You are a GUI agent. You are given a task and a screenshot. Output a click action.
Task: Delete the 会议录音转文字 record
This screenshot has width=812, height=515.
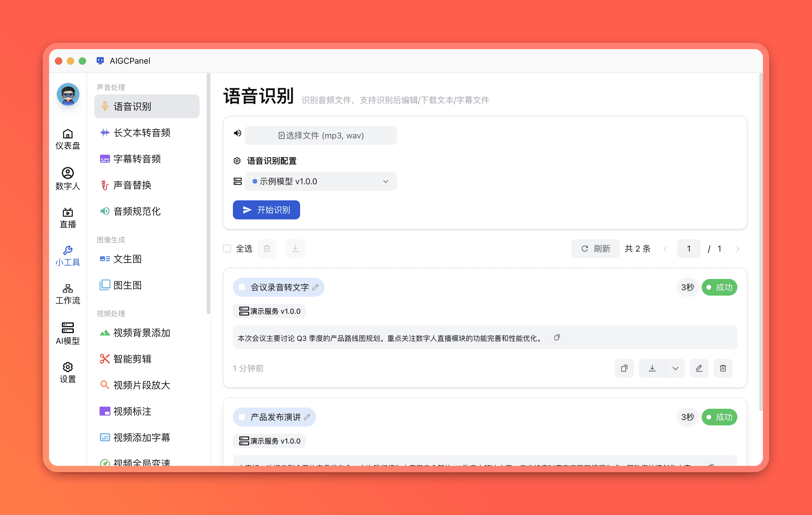(723, 368)
